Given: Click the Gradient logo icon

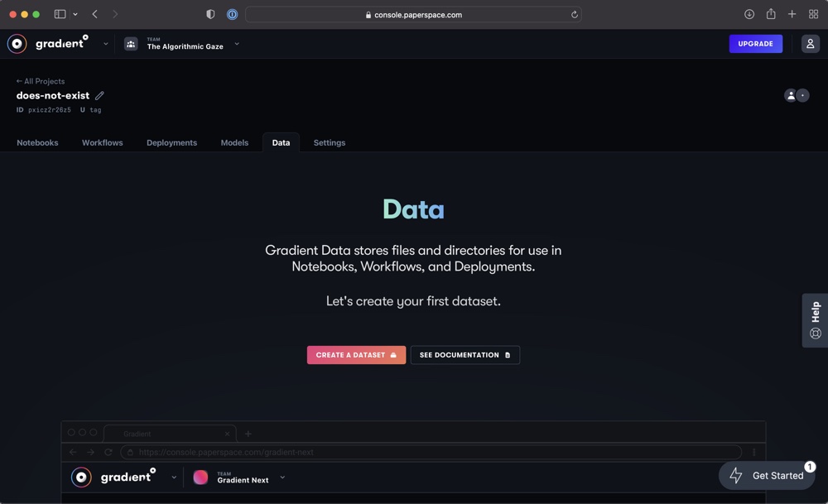Looking at the screenshot, I should click(17, 43).
